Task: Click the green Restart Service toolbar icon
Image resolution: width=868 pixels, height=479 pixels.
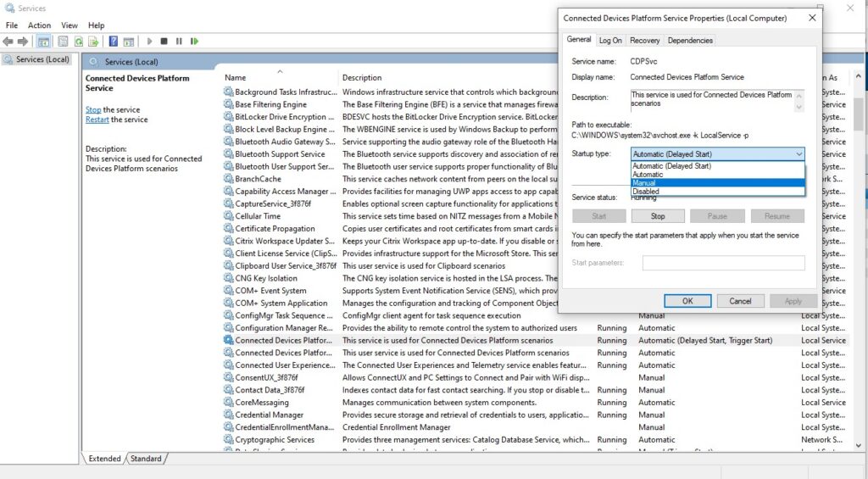Action: (194, 41)
